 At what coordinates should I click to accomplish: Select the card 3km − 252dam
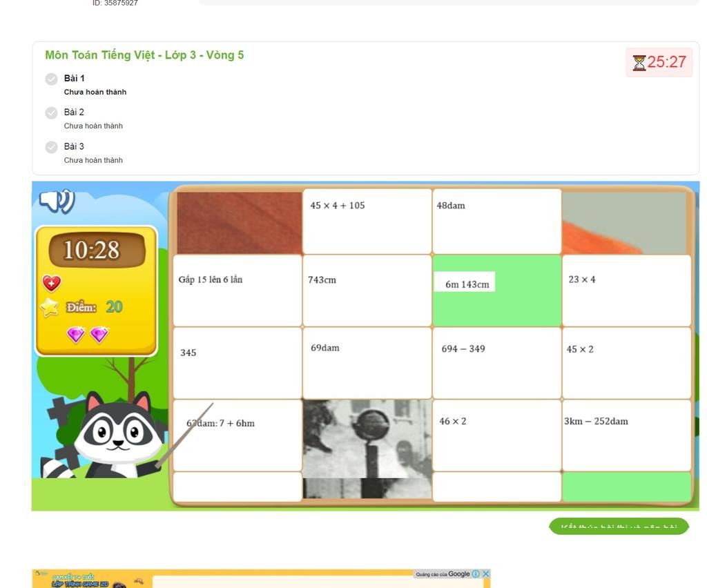tap(627, 435)
